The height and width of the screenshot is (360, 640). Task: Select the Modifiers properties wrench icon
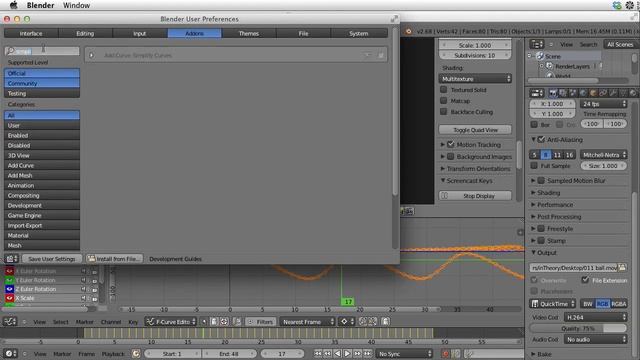(613, 93)
